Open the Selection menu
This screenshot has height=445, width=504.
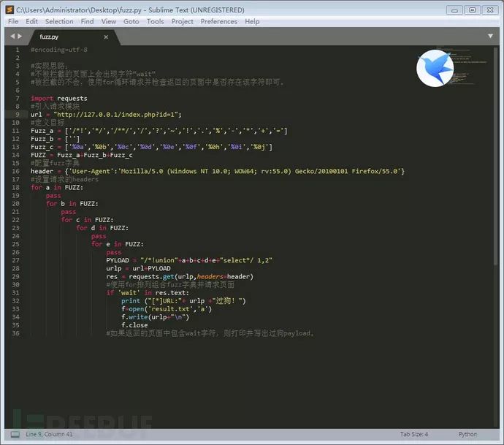59,21
